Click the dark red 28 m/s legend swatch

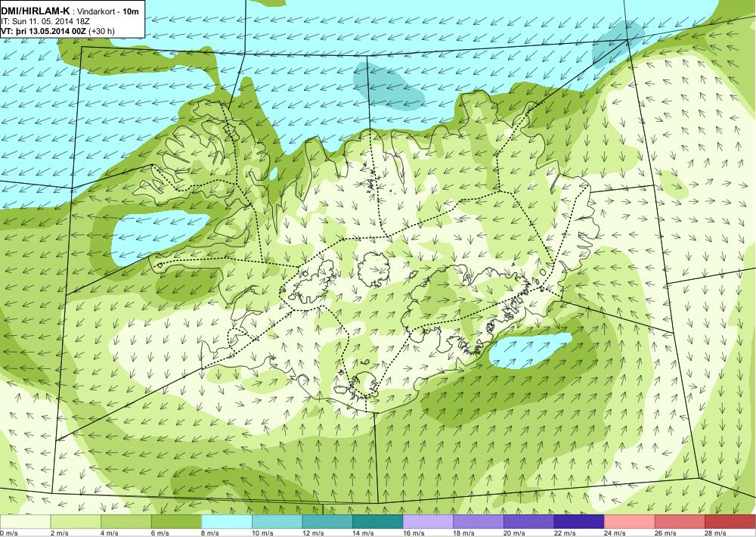(730, 522)
